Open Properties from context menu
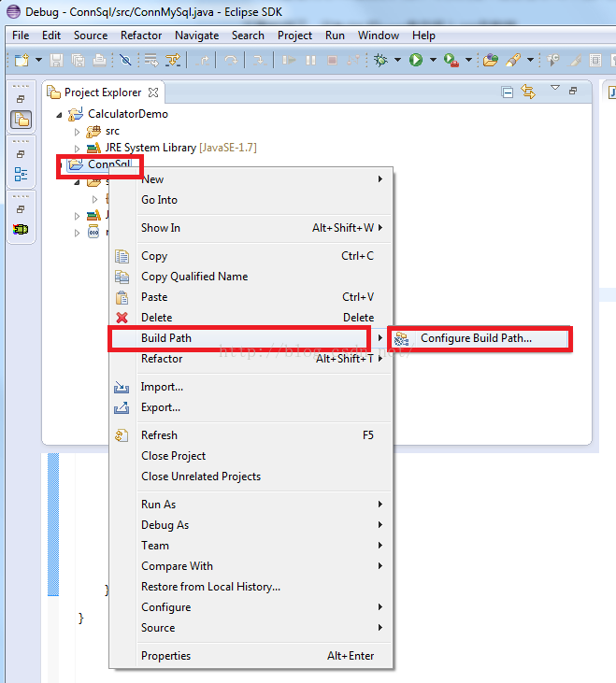The height and width of the screenshot is (683, 616). pyautogui.click(x=251, y=656)
